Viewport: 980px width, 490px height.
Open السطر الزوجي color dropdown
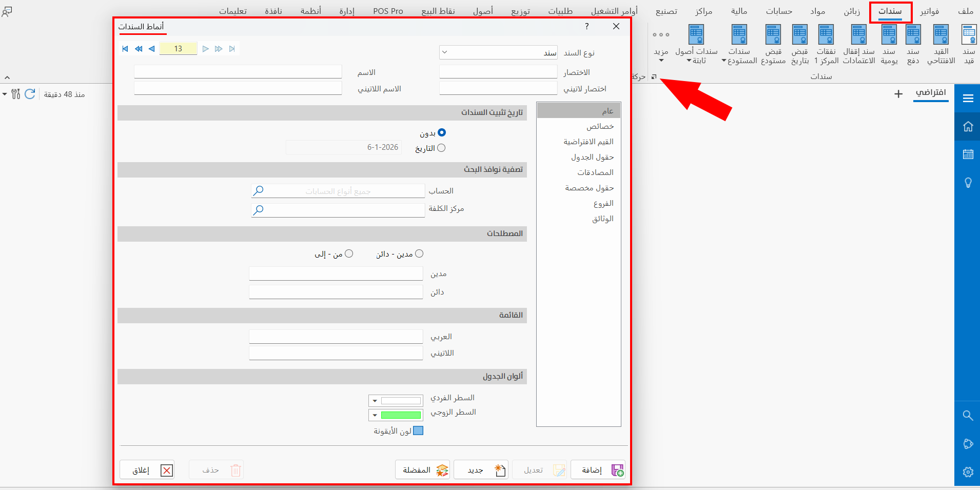click(375, 415)
